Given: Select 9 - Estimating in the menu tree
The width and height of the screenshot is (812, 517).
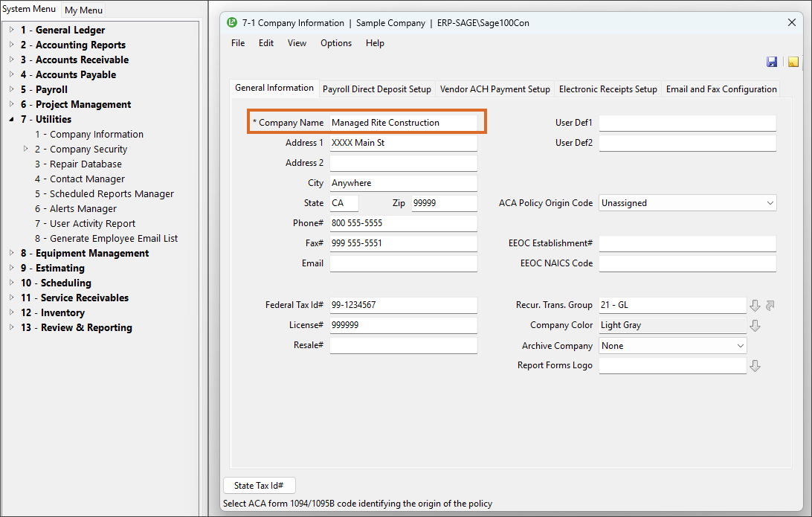Looking at the screenshot, I should pyautogui.click(x=52, y=268).
